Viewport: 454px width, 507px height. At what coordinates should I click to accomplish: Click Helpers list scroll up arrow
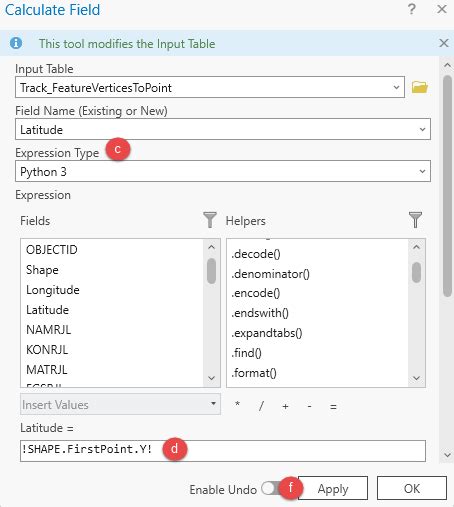pyautogui.click(x=416, y=247)
